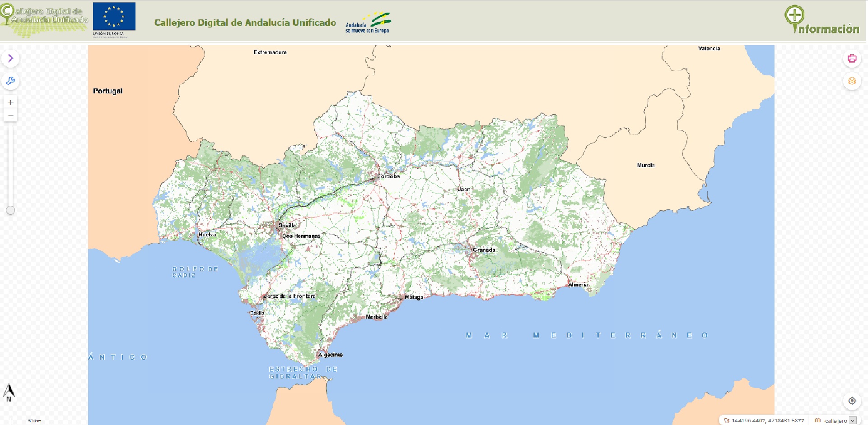
Task: Click the zoom level slider handle
Action: point(10,210)
